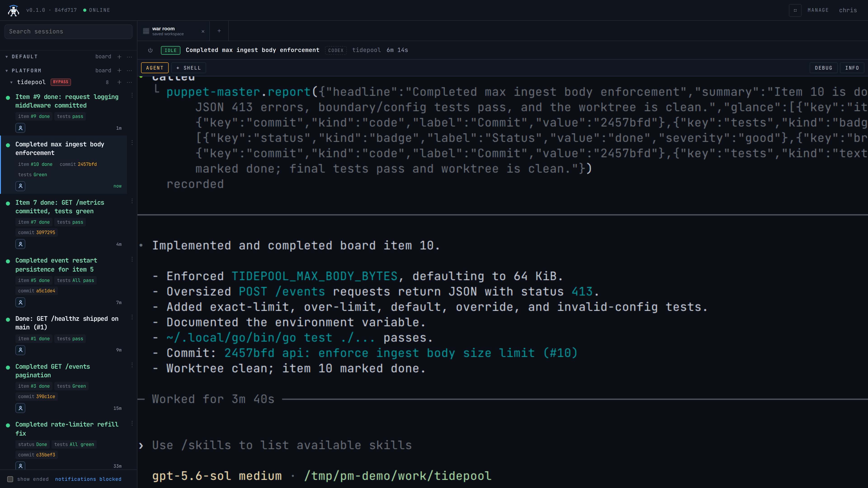Click user icon on GET /events pagination session
This screenshot has height=488, width=868.
21,408
